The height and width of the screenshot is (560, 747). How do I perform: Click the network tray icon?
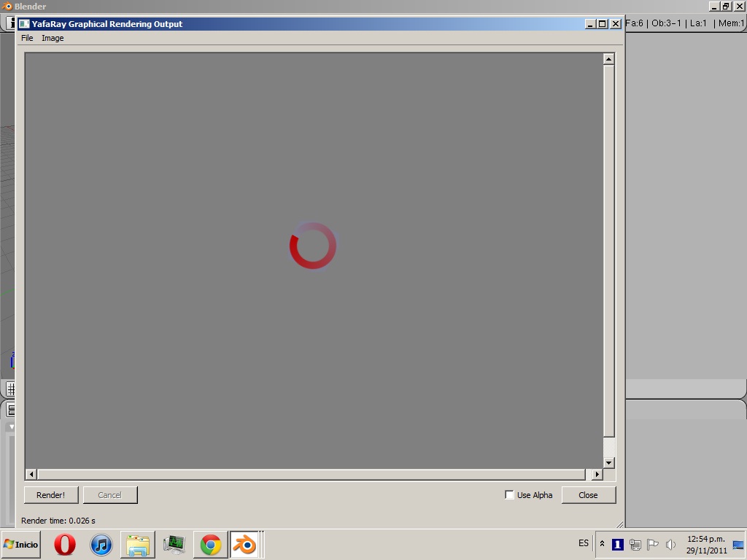coord(635,544)
